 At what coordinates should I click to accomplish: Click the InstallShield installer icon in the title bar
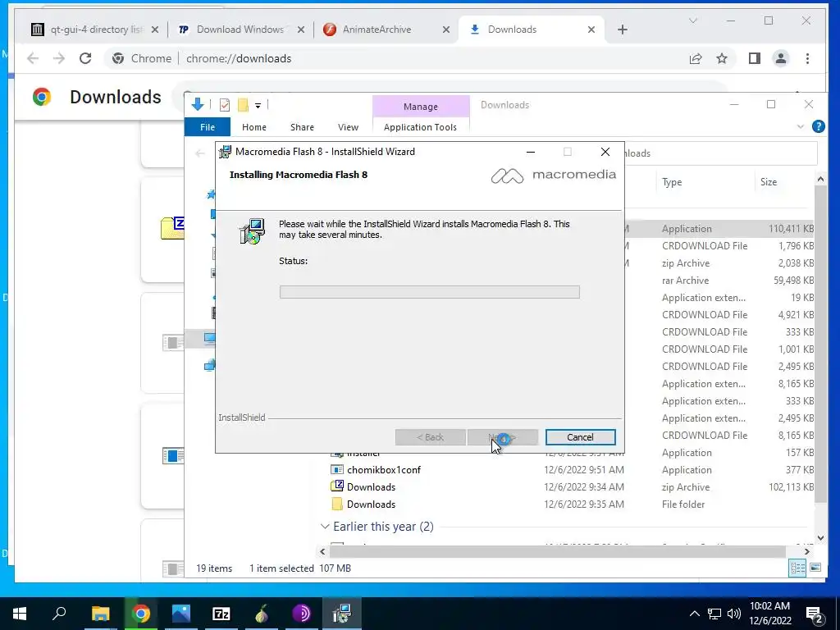(225, 152)
